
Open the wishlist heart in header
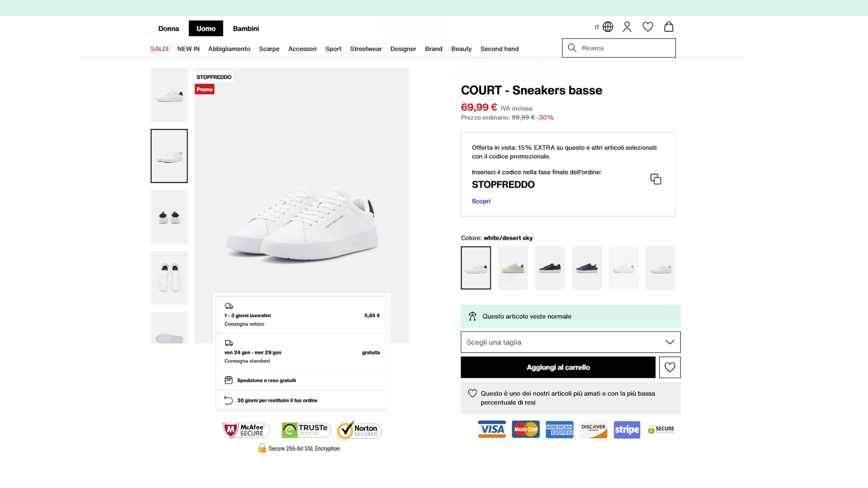click(x=648, y=27)
